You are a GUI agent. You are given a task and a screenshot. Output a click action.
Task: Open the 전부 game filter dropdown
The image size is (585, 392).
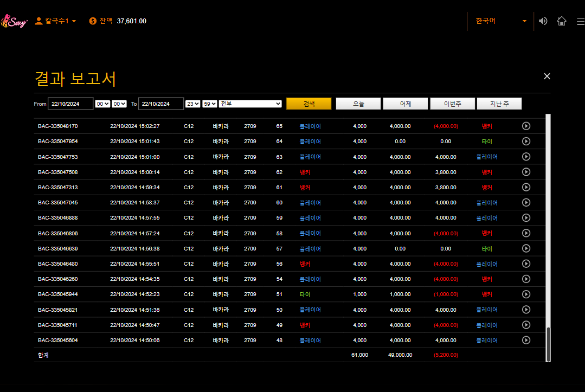point(250,104)
